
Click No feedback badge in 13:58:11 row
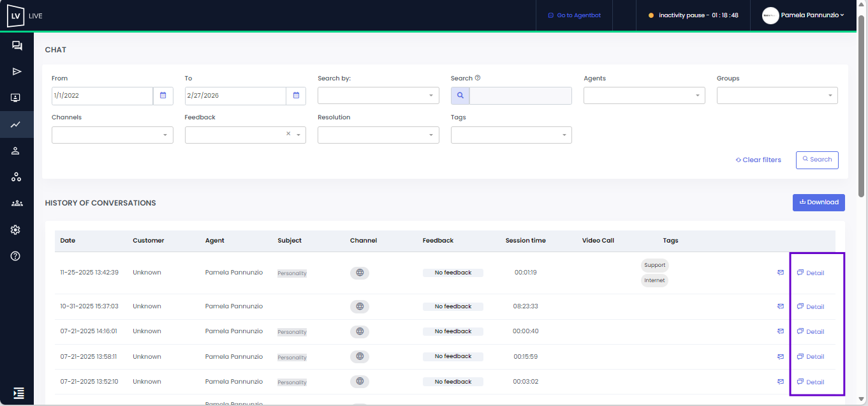[453, 356]
